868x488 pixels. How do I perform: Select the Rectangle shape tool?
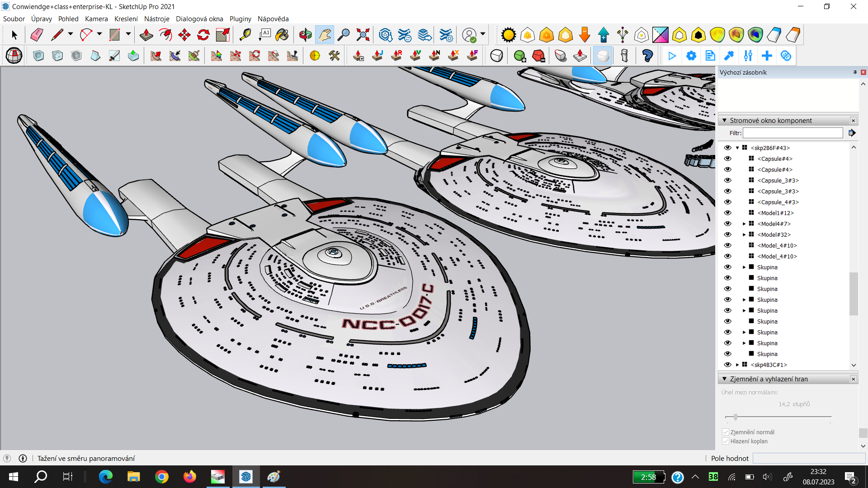[115, 35]
